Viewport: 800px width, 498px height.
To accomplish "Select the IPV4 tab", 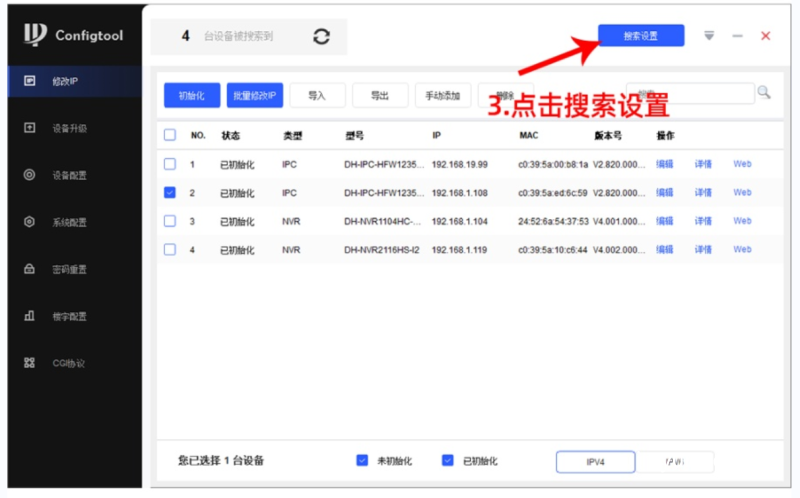I will pyautogui.click(x=595, y=462).
